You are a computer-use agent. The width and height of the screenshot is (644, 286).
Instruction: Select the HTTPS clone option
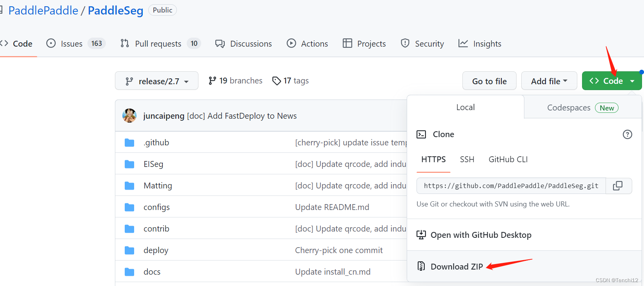433,159
